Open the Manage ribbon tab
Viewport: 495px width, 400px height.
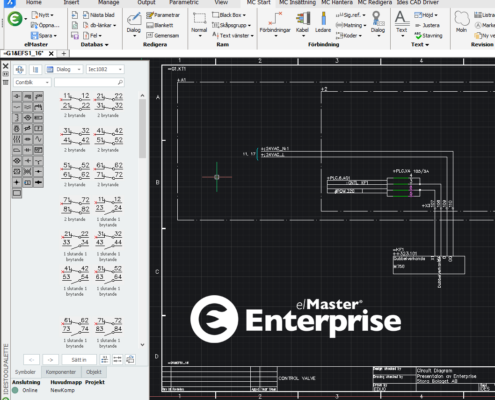(109, 2)
